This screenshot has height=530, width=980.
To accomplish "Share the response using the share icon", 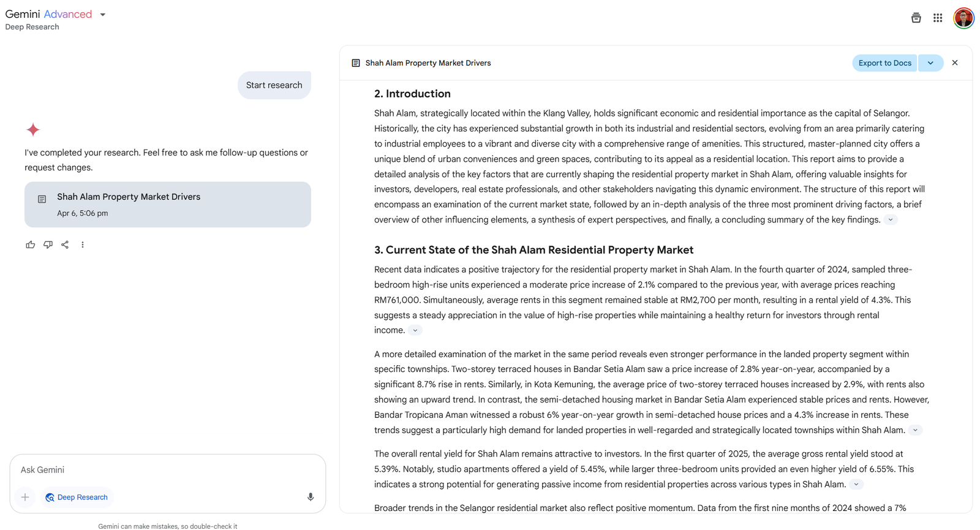I will click(x=65, y=244).
